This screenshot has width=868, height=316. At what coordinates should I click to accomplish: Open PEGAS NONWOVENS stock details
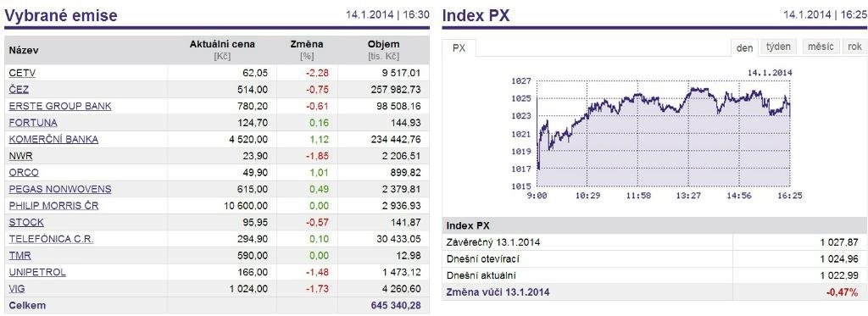point(60,189)
